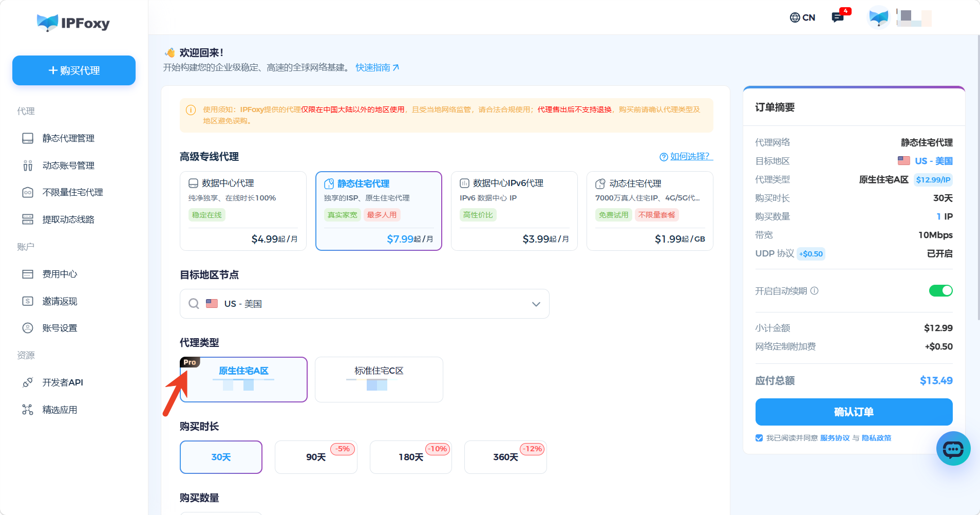Open 费用中心 in the sidebar

click(60, 274)
